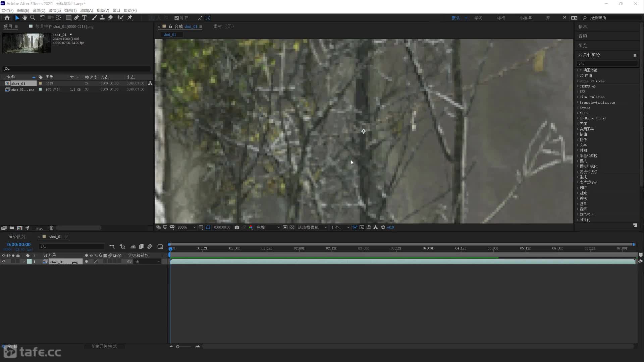Click the 切换开关/模式 button
The image size is (644, 362).
click(104, 346)
